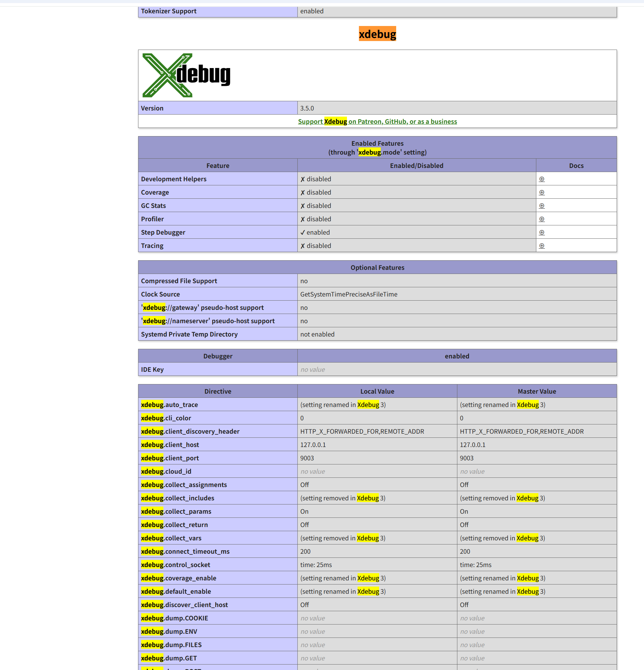Click local value 200 for connect_timeout_ms
The width and height of the screenshot is (644, 670).
point(305,551)
